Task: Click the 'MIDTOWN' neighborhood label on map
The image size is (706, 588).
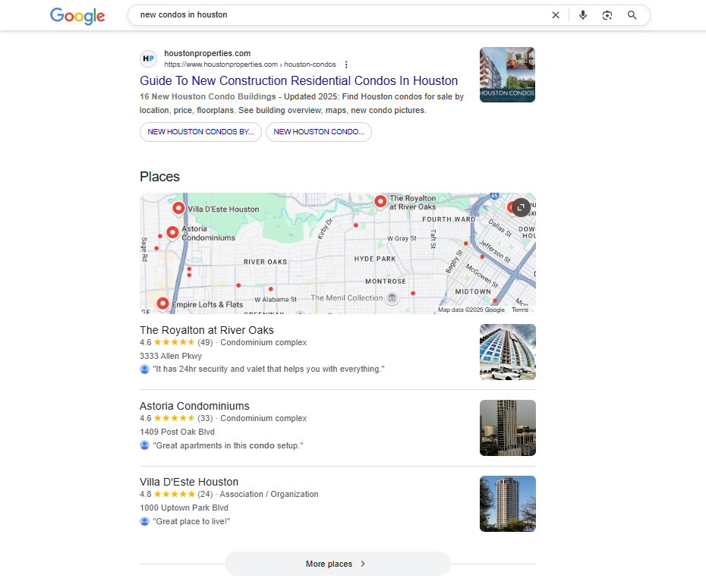Action: (x=473, y=291)
